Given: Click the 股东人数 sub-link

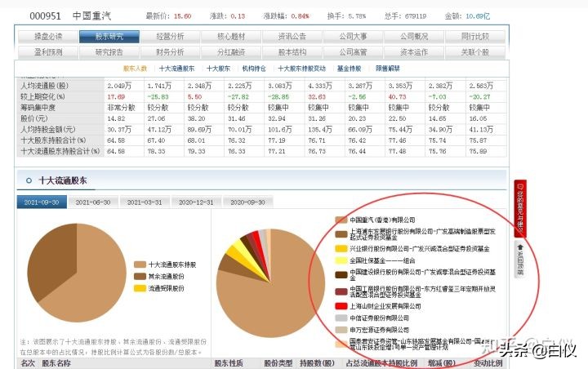Looking at the screenshot, I should click(135, 69).
